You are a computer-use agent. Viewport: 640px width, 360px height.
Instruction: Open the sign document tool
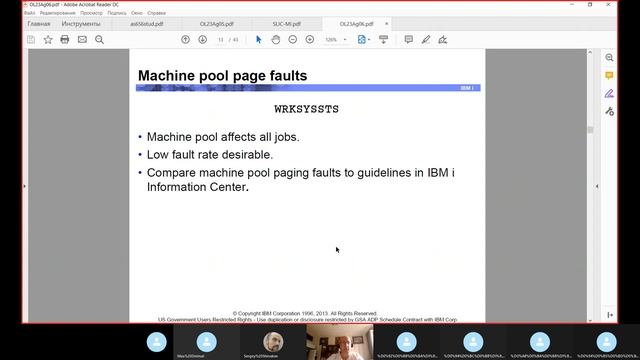443,40
